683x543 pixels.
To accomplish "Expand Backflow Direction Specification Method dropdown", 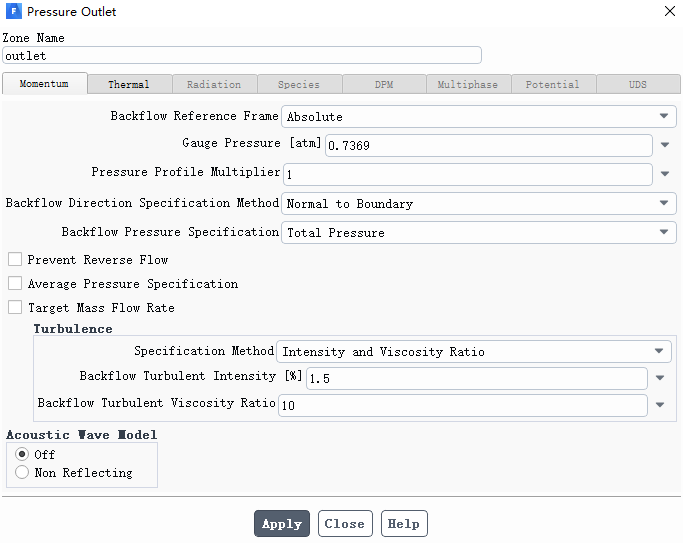I will pos(478,204).
